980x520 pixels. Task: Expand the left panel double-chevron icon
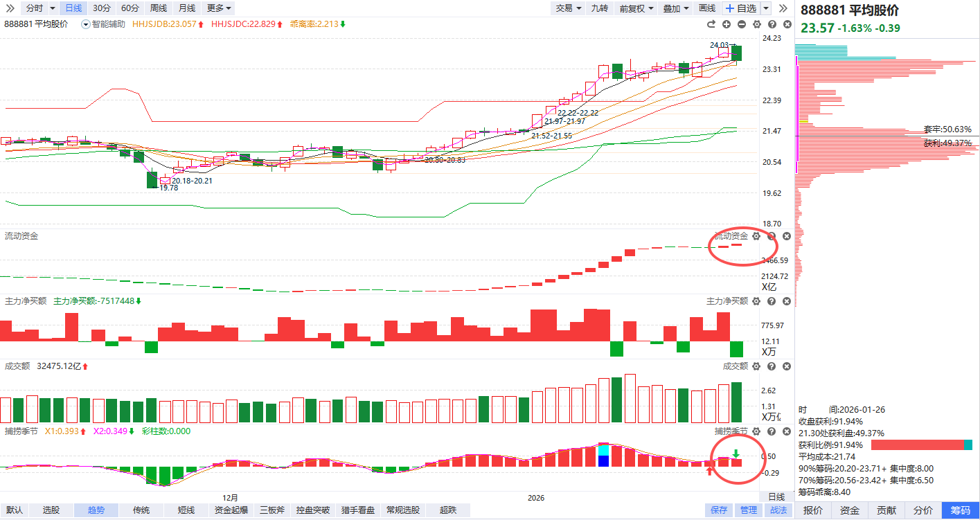pos(10,8)
